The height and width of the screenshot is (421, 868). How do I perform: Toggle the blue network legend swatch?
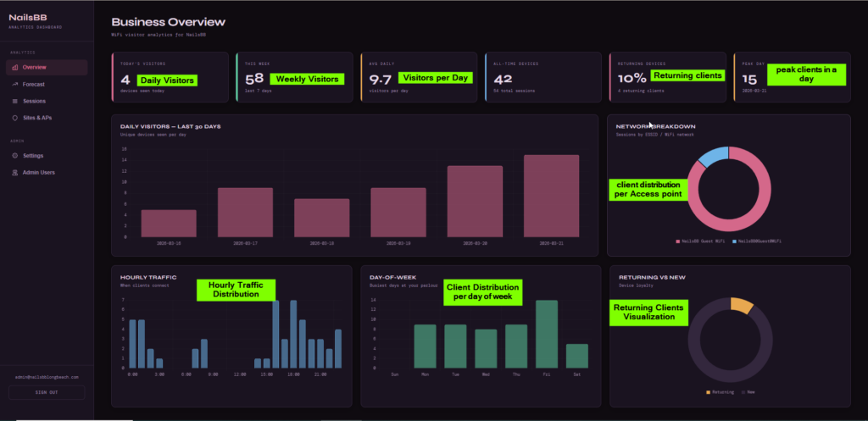coord(735,241)
